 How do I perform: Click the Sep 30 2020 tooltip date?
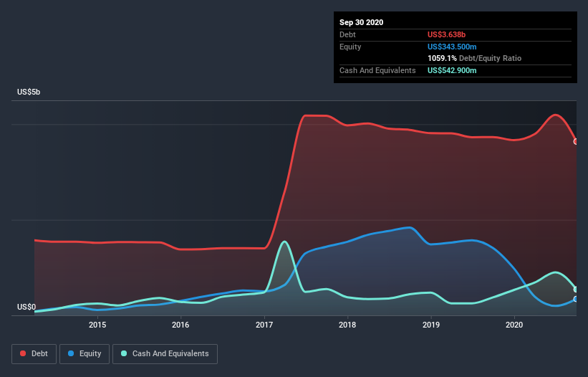(361, 22)
